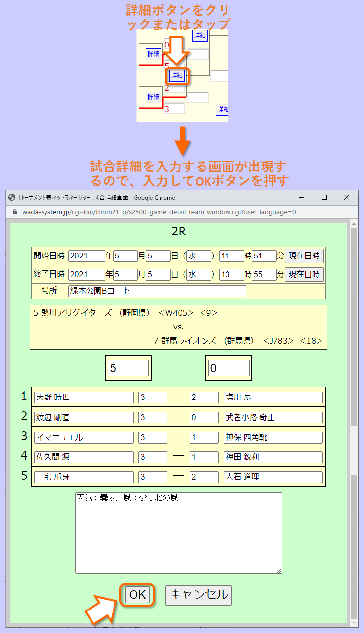This screenshot has width=364, height=633.
Task: Click the lock icon beside wada-system.jp
Action: [x=14, y=212]
